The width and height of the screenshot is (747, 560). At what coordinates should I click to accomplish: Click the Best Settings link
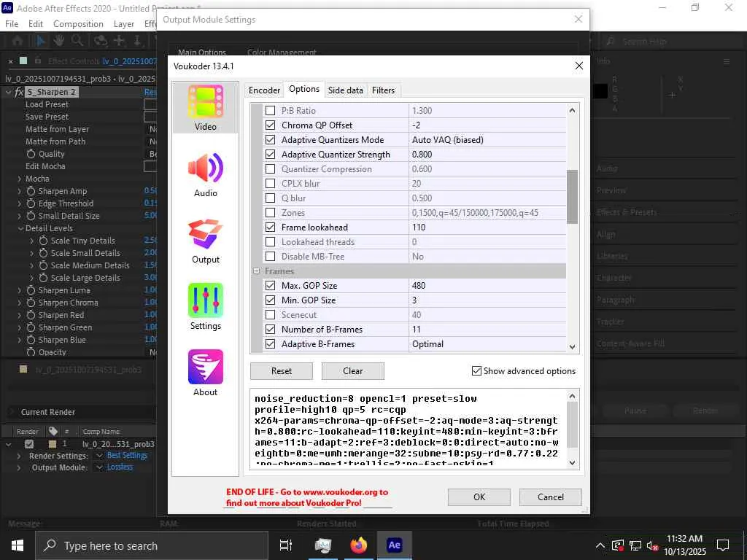click(127, 456)
